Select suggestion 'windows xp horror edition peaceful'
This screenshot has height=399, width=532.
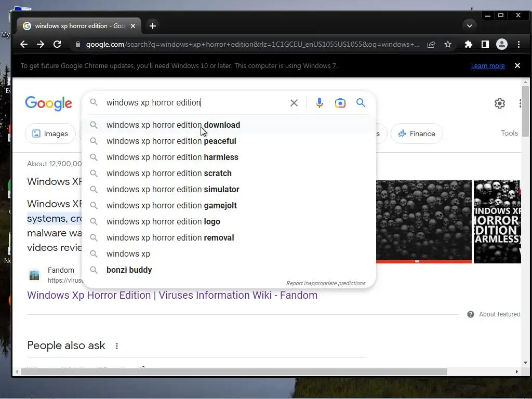click(229, 141)
